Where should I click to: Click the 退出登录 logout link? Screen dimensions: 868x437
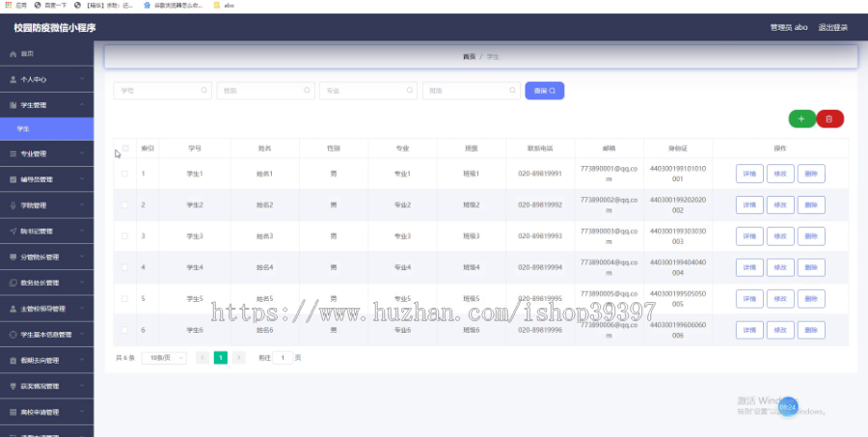coord(833,27)
